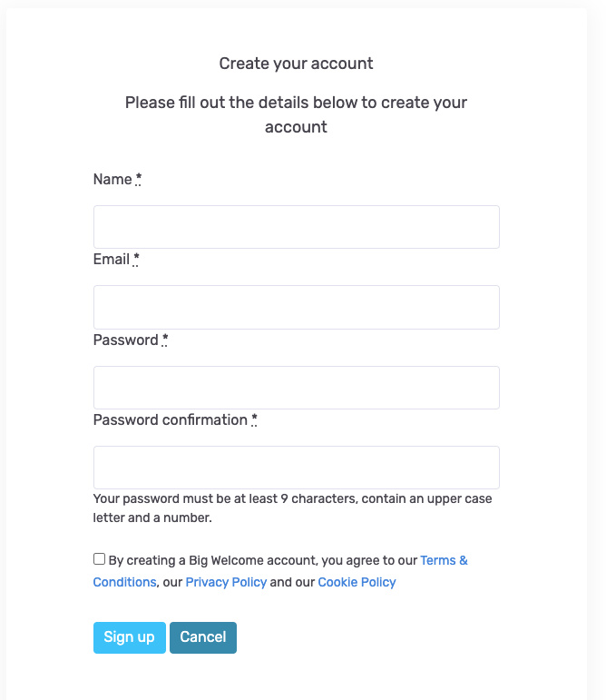
Task: Click the required asterisk beside Email
Action: pos(136,260)
